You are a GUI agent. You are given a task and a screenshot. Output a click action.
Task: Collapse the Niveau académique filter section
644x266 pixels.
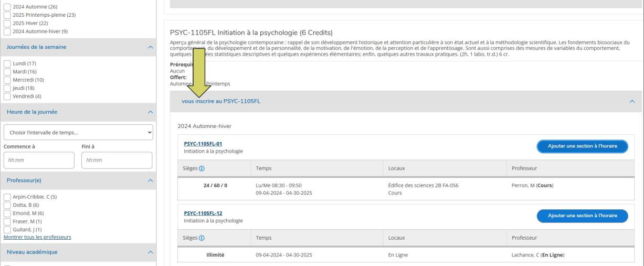151,252
